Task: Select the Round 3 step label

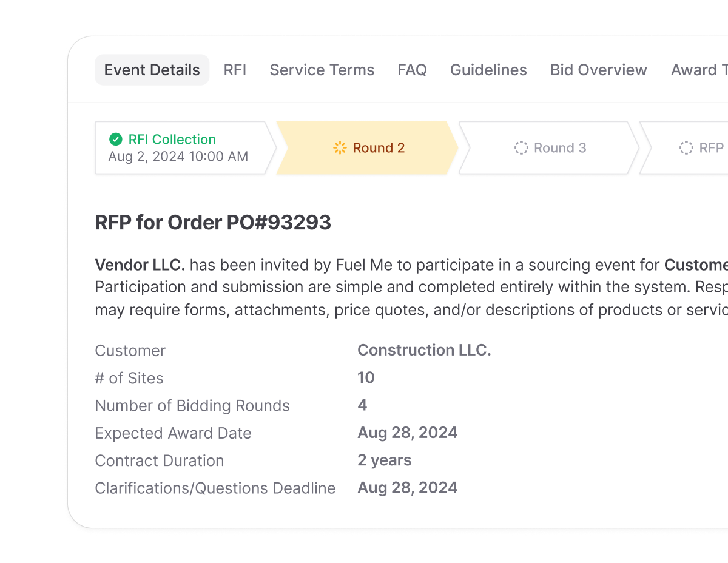Action: [559, 148]
